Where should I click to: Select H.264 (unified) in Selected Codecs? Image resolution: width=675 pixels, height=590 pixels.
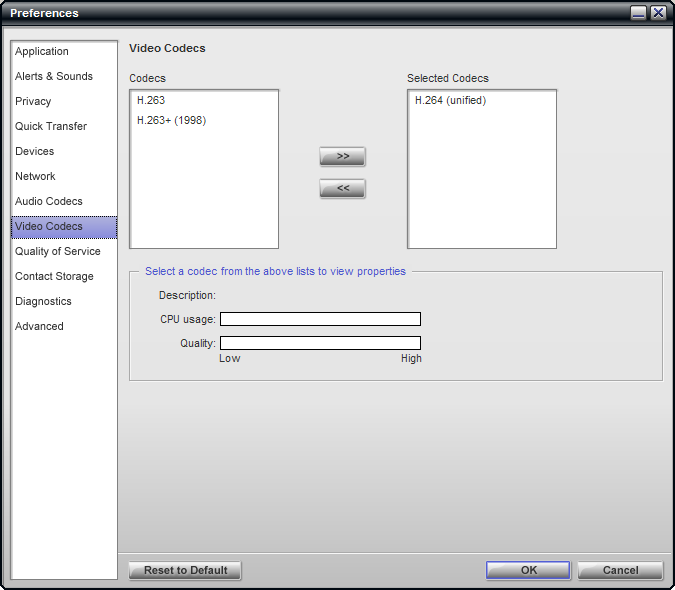450,100
